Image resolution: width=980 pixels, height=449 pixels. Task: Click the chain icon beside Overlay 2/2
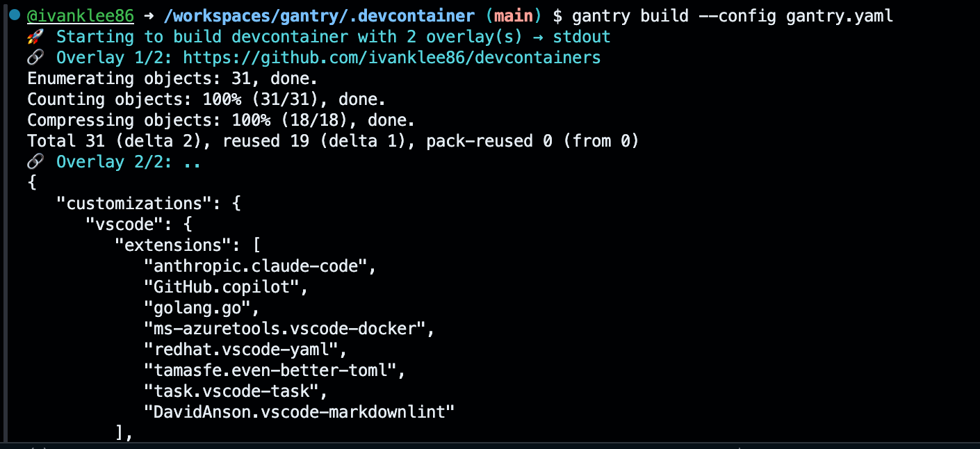click(35, 162)
